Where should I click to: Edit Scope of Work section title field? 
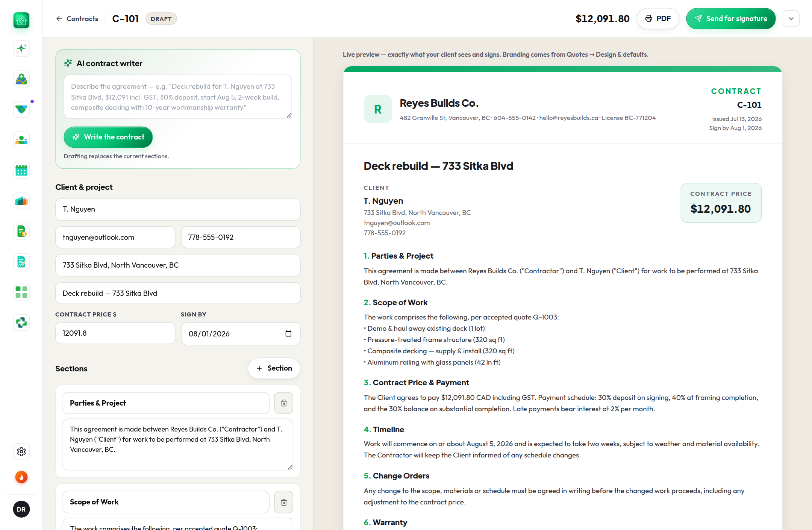[166, 502]
